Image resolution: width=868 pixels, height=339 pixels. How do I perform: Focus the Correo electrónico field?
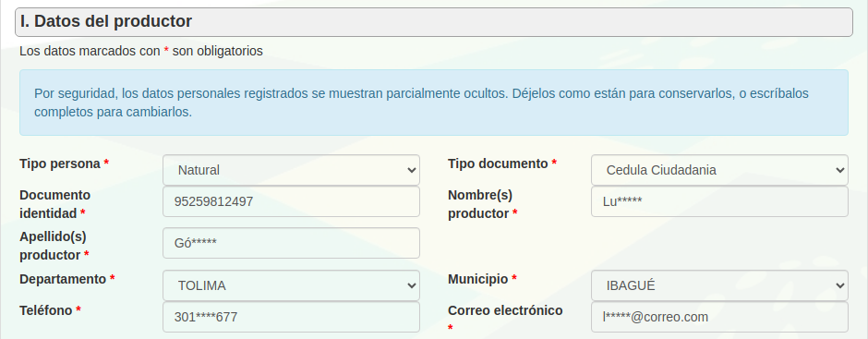tap(719, 318)
